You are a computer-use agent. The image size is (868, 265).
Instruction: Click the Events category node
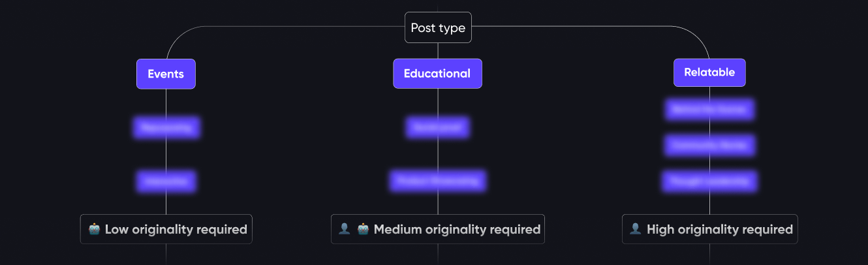[x=166, y=74]
